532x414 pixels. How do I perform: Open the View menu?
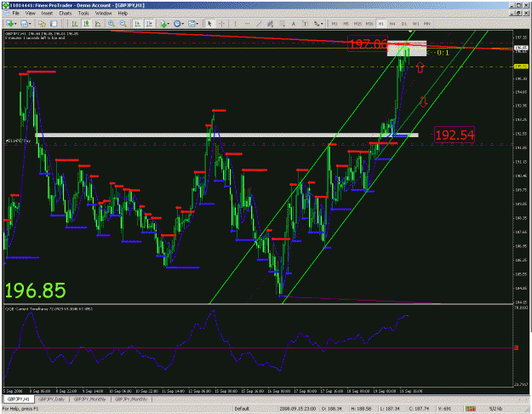pyautogui.click(x=30, y=14)
